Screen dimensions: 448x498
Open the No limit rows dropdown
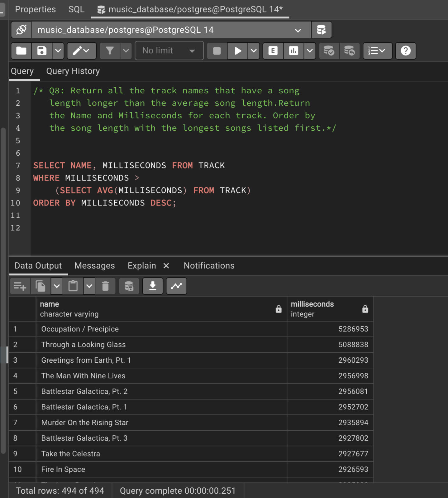click(x=169, y=51)
